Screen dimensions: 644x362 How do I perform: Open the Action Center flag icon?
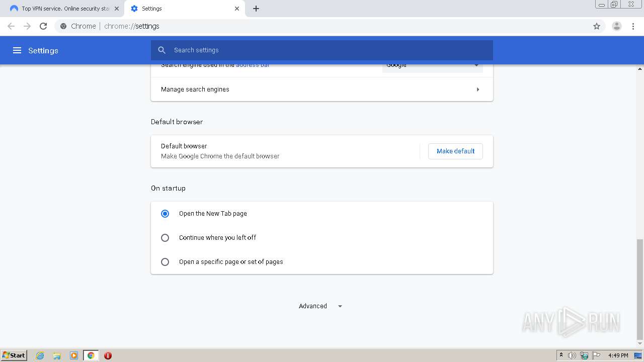click(x=596, y=355)
